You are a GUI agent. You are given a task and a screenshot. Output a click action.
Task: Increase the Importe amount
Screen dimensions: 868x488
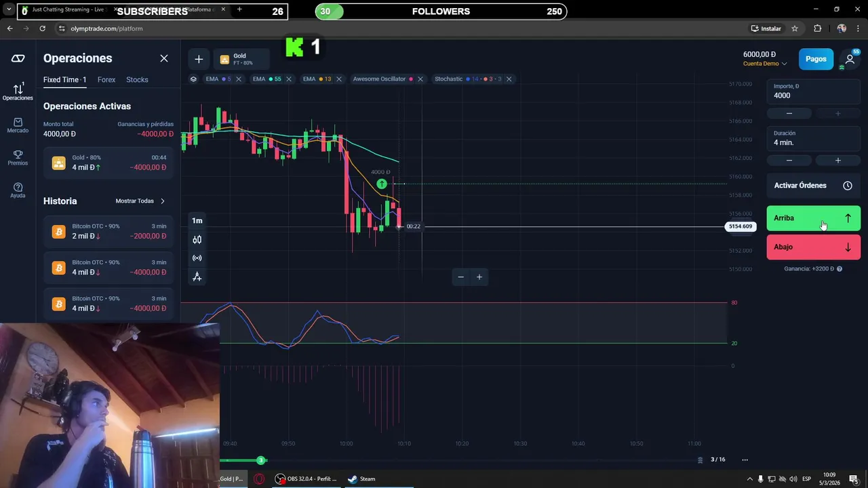coord(838,113)
